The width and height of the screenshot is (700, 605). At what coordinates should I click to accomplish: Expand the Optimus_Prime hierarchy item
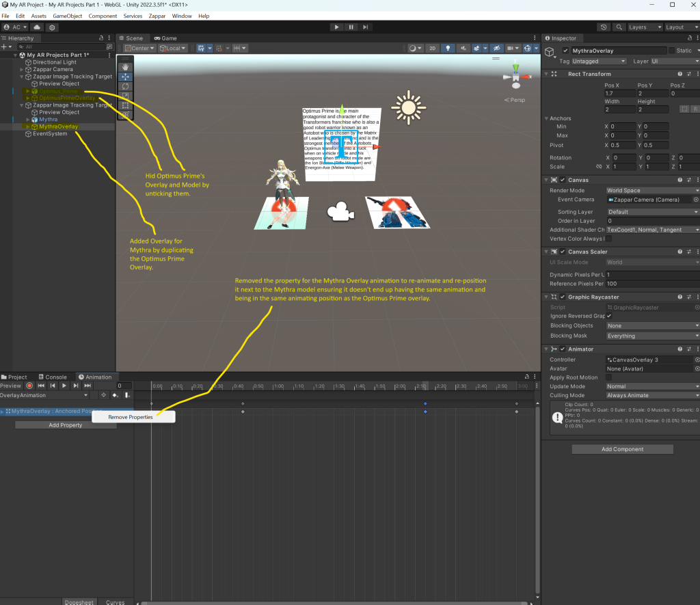click(27, 91)
